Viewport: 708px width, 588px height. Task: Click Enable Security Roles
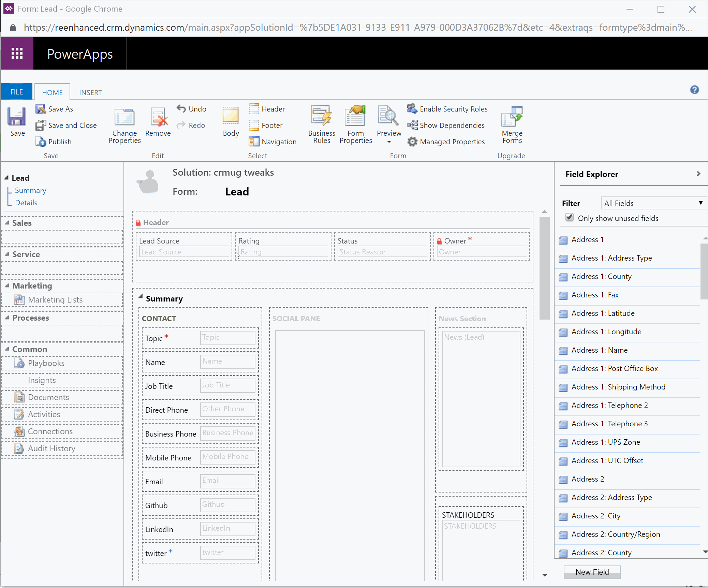(x=447, y=109)
